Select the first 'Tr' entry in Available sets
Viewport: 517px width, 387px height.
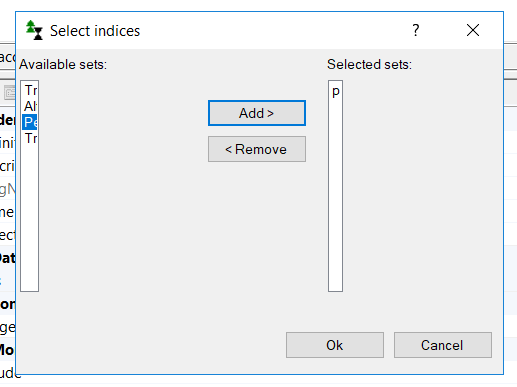[30, 90]
